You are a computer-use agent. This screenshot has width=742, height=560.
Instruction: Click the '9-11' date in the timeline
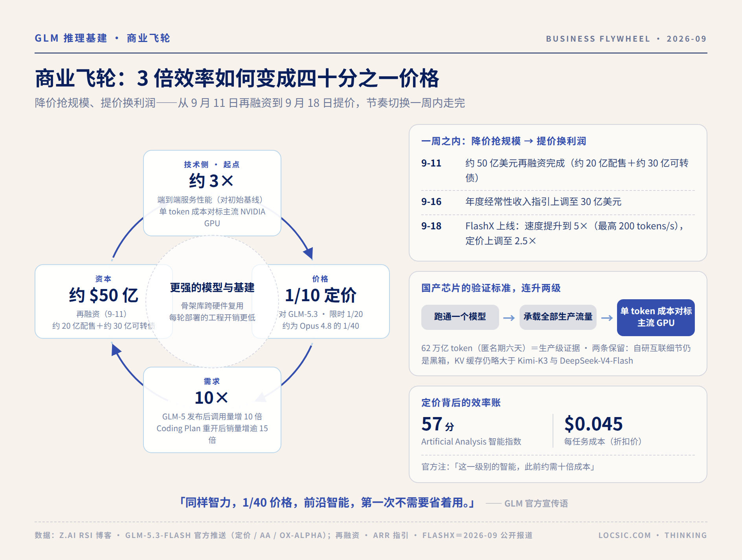[431, 163]
